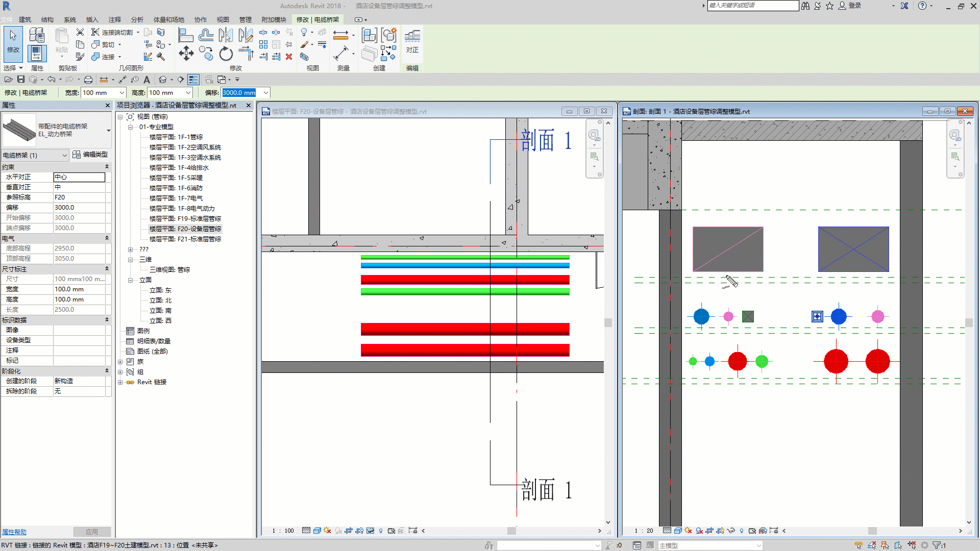This screenshot has height=551, width=980.
Task: Select 楼层平面: 1F-7电气 in project browser
Action: coord(176,198)
